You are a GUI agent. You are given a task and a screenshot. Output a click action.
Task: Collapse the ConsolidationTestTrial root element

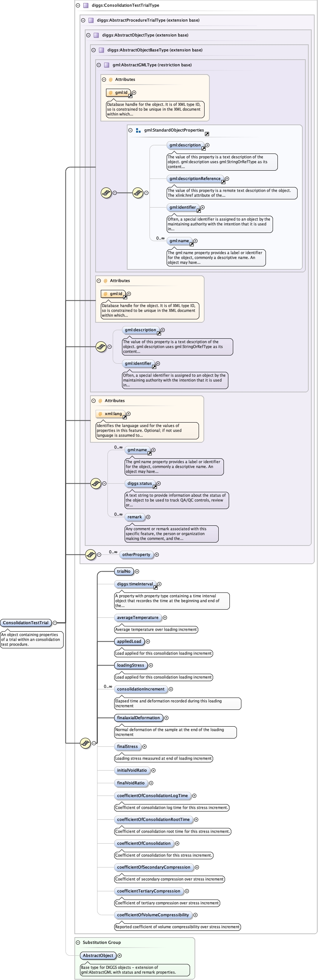click(55, 623)
